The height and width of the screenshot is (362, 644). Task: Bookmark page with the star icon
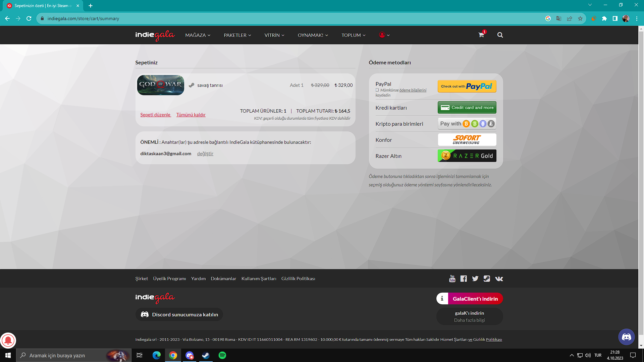click(x=580, y=18)
